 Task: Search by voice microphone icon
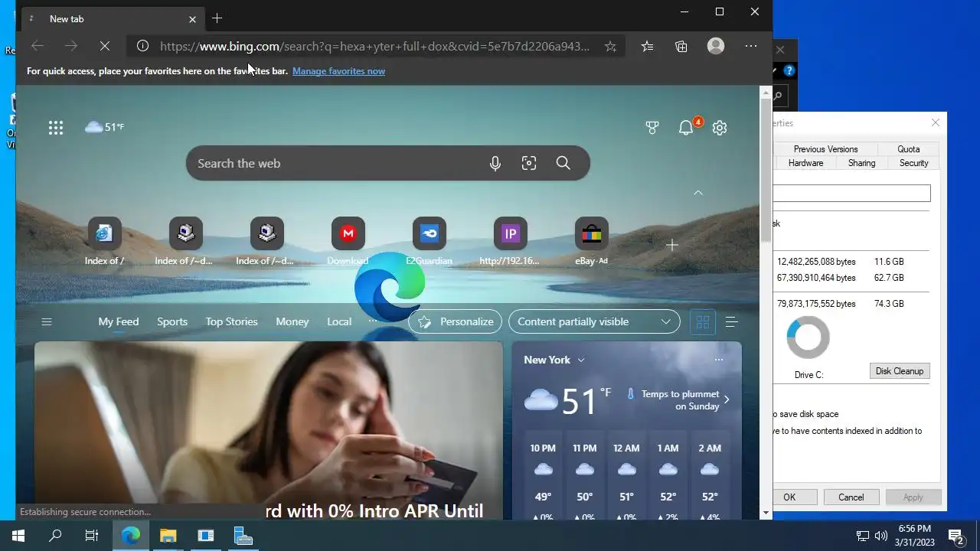(x=495, y=163)
